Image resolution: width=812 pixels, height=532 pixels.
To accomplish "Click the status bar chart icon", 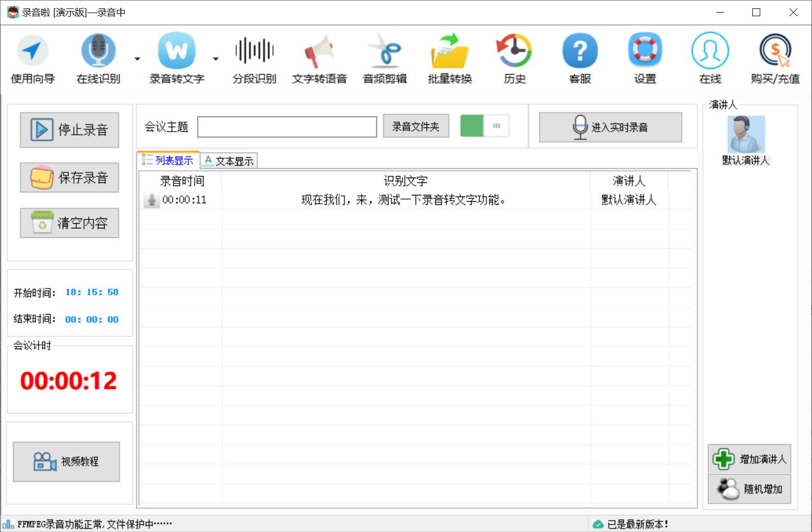I will (x=8, y=524).
